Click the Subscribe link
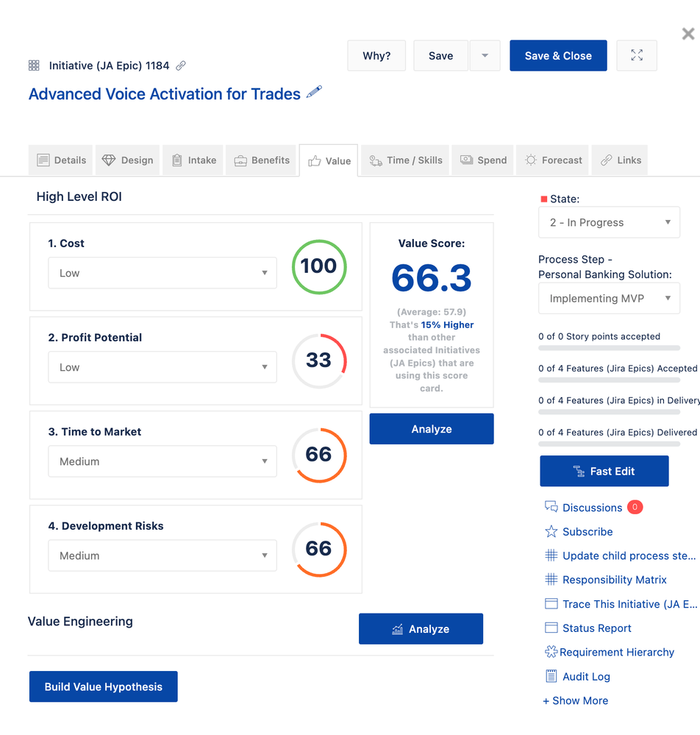Viewport: 700px width, 735px height. click(x=587, y=531)
